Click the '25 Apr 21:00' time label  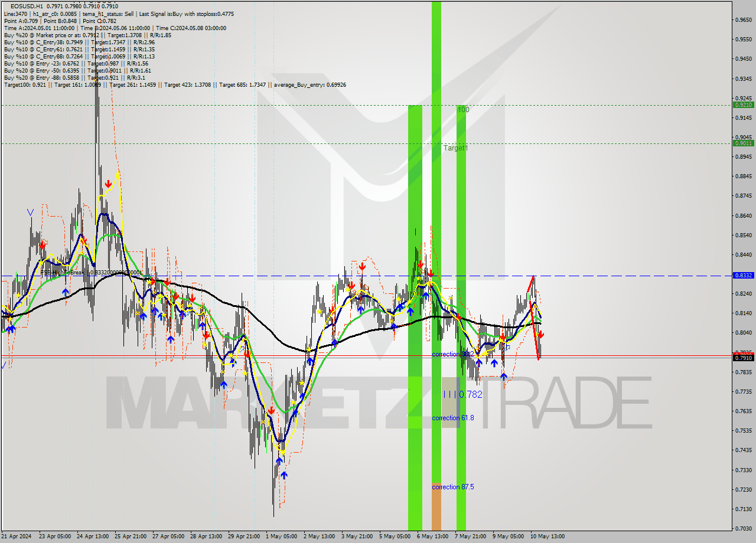click(x=131, y=537)
